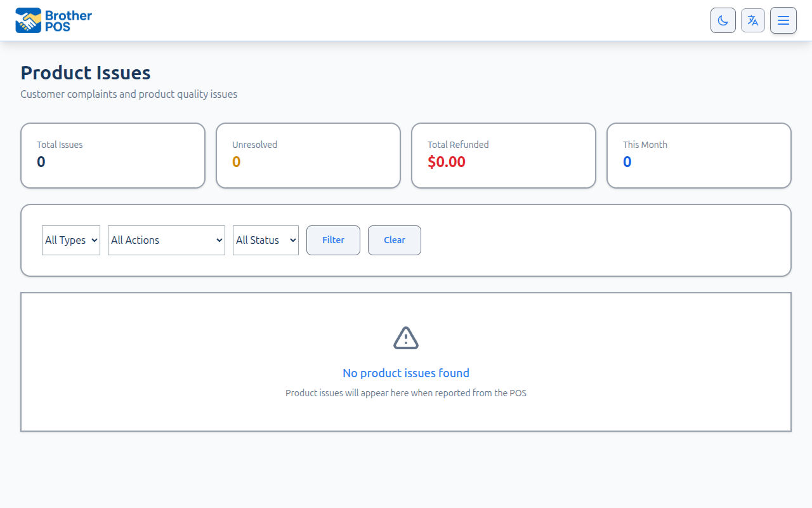Open the language translation switcher
812x508 pixels.
tap(753, 20)
